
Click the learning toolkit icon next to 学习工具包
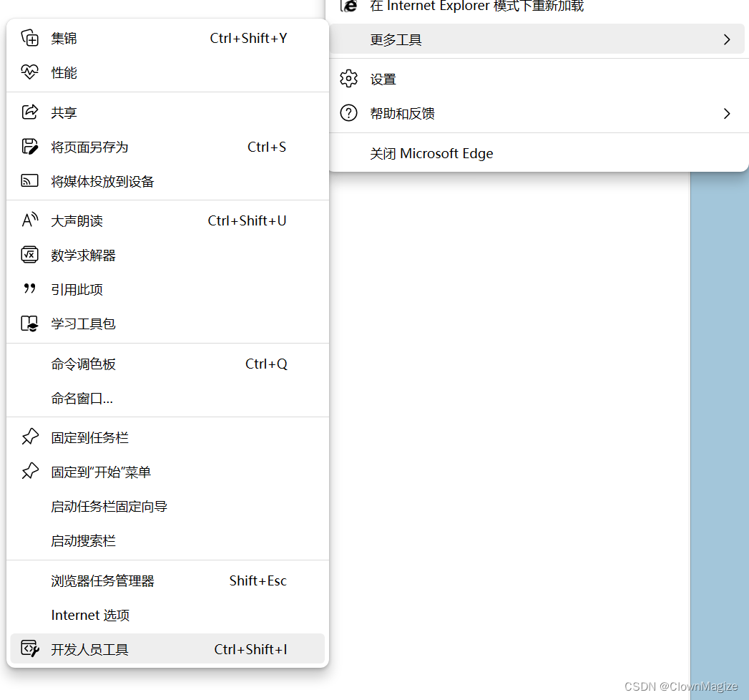coord(29,324)
